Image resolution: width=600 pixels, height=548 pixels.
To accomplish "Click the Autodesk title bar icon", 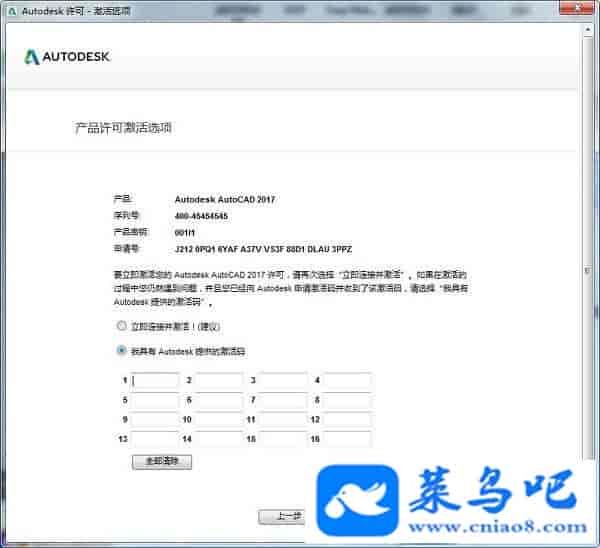I will click(x=13, y=11).
